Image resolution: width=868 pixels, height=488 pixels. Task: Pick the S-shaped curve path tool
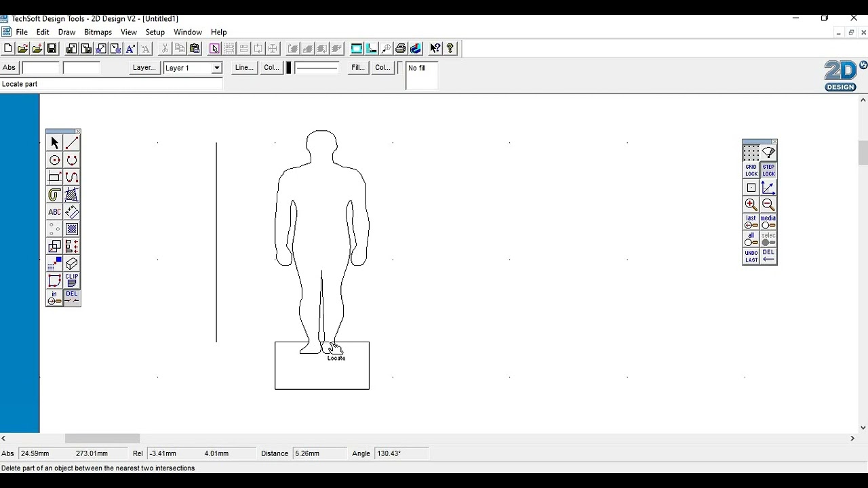point(72,178)
